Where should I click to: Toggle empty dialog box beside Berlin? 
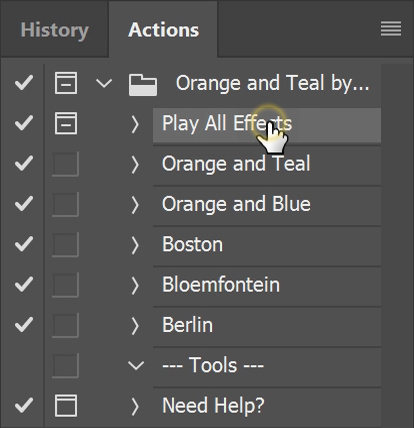pyautogui.click(x=66, y=325)
